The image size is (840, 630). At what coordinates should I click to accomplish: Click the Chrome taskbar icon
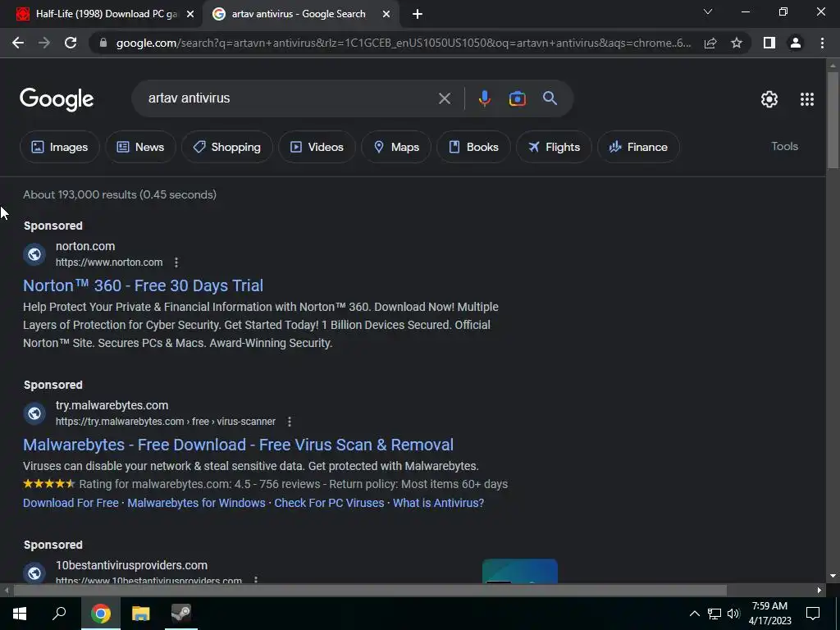click(101, 613)
